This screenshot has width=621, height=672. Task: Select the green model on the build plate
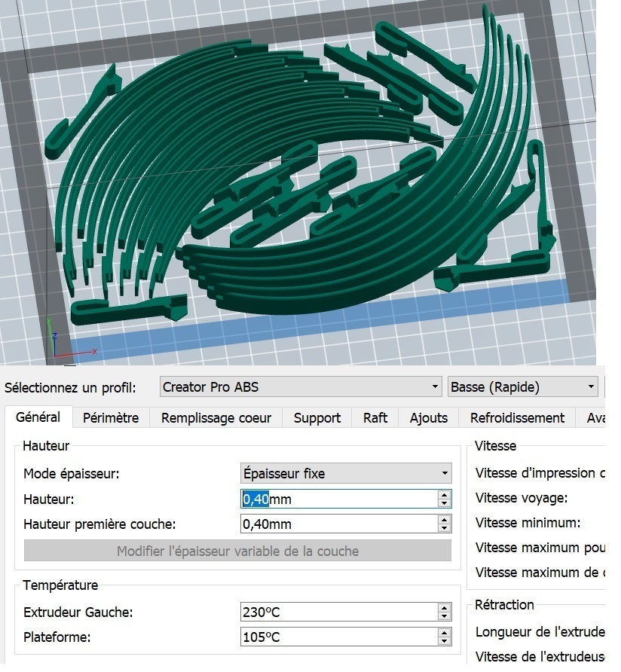pyautogui.click(x=301, y=173)
